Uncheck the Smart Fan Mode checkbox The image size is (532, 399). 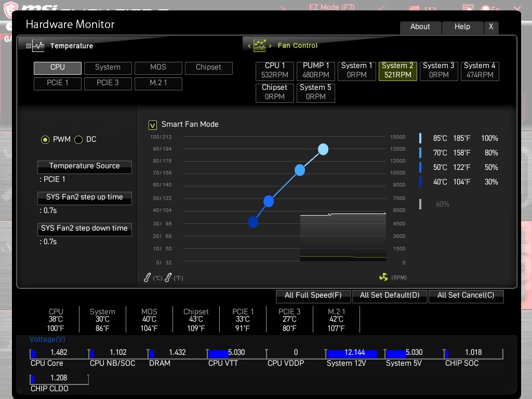tap(153, 125)
